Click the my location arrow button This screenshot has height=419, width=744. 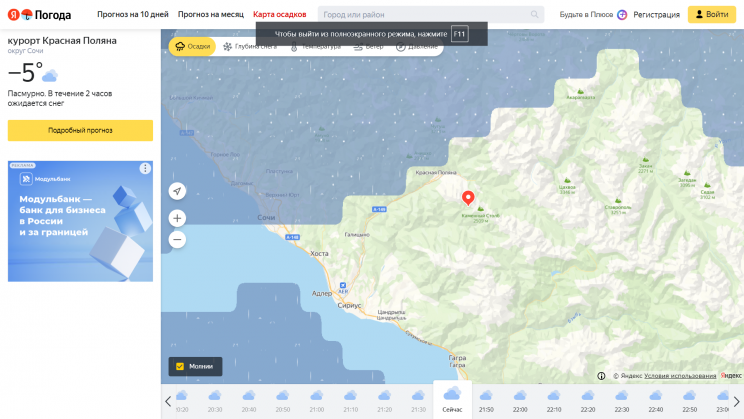click(x=177, y=191)
